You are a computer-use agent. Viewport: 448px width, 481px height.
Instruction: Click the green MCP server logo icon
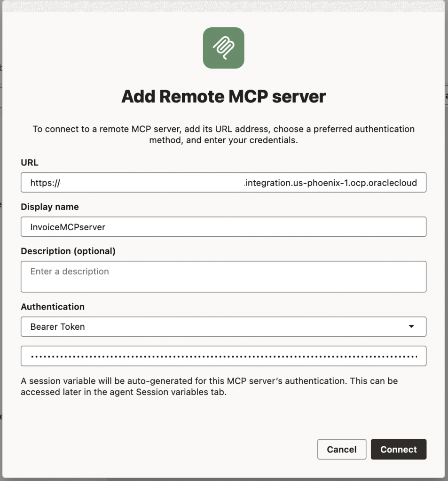(224, 48)
